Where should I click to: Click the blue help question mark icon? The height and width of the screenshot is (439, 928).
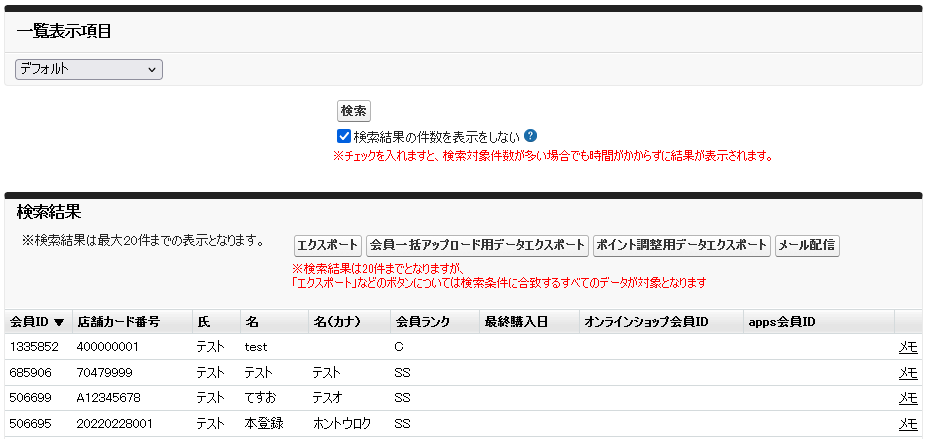pos(531,136)
